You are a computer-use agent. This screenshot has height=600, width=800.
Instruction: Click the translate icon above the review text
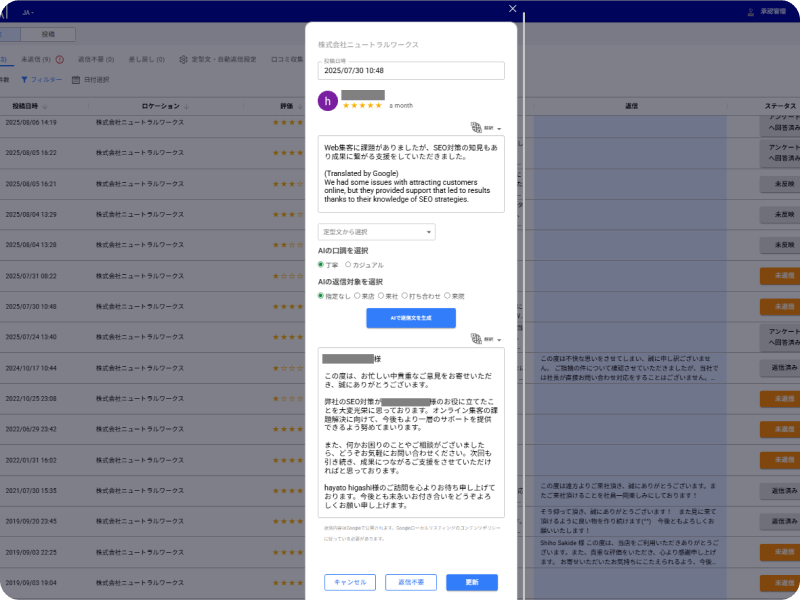(x=476, y=128)
